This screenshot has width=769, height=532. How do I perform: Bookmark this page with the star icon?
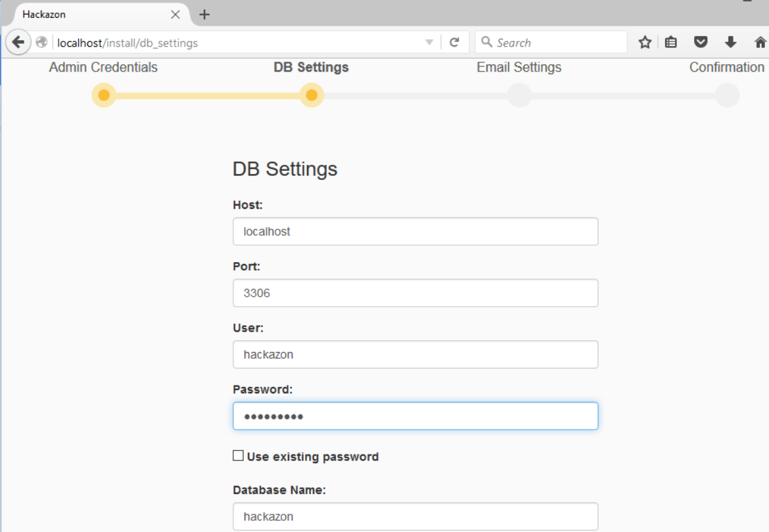pos(645,43)
